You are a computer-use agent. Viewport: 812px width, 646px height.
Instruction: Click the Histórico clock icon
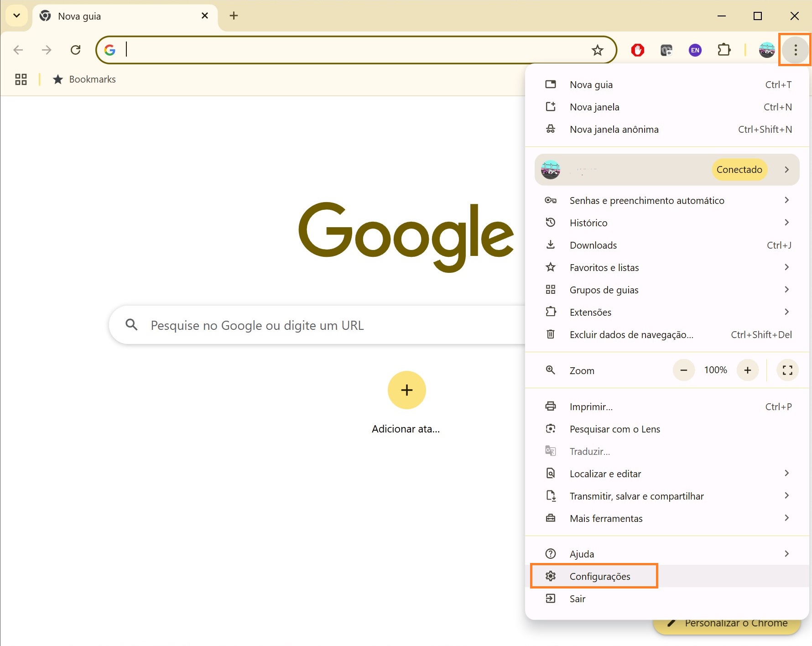click(551, 222)
